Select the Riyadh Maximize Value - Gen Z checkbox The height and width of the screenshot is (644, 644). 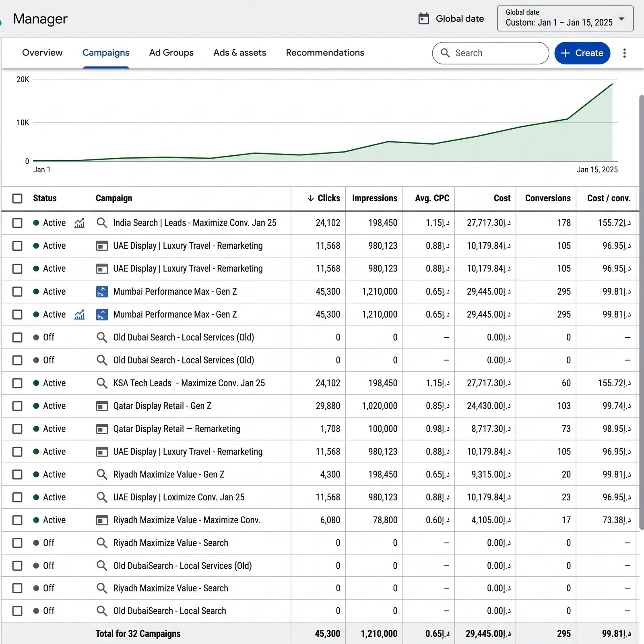coord(17,474)
